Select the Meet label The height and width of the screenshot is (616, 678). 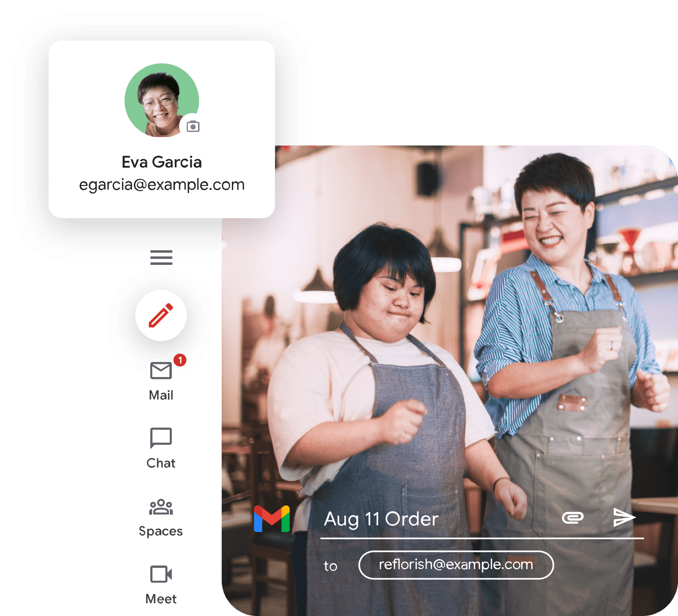[x=161, y=599]
